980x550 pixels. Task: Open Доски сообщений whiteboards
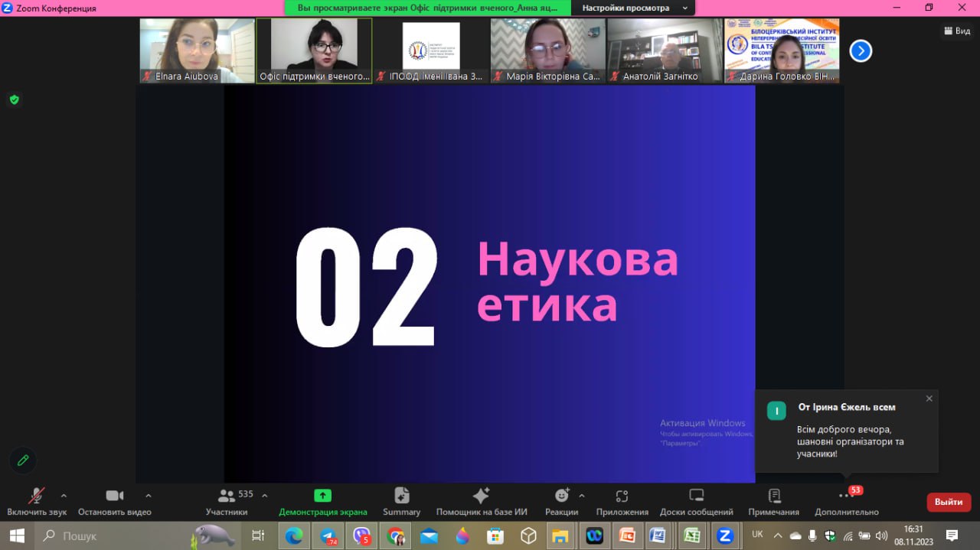pos(696,501)
